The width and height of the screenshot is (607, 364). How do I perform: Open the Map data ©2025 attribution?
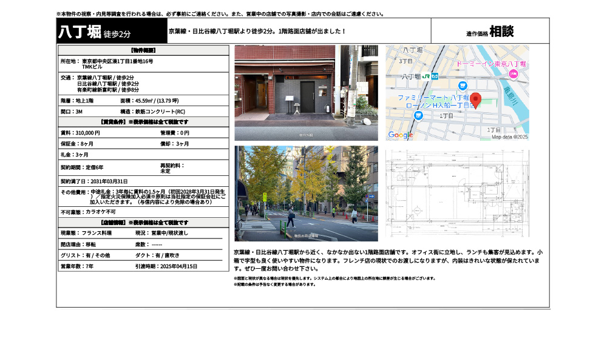click(x=510, y=136)
